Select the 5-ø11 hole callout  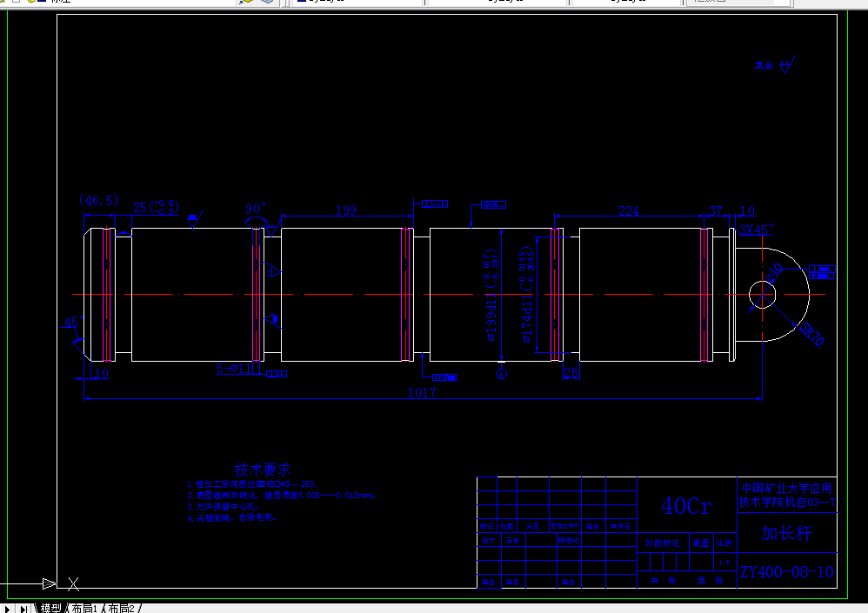(x=235, y=368)
